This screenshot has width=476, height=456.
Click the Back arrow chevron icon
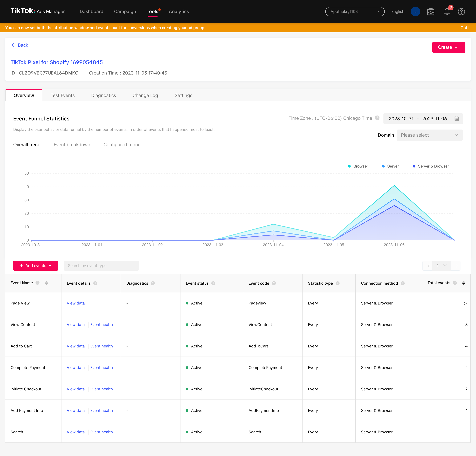pyautogui.click(x=13, y=45)
